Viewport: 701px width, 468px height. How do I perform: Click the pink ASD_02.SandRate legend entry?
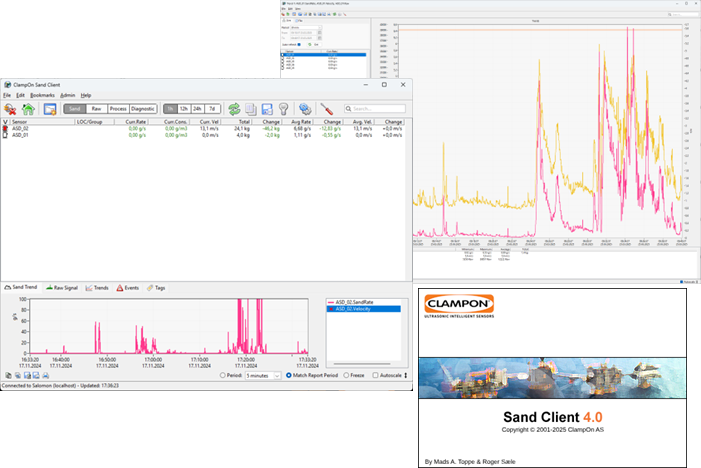click(x=363, y=302)
